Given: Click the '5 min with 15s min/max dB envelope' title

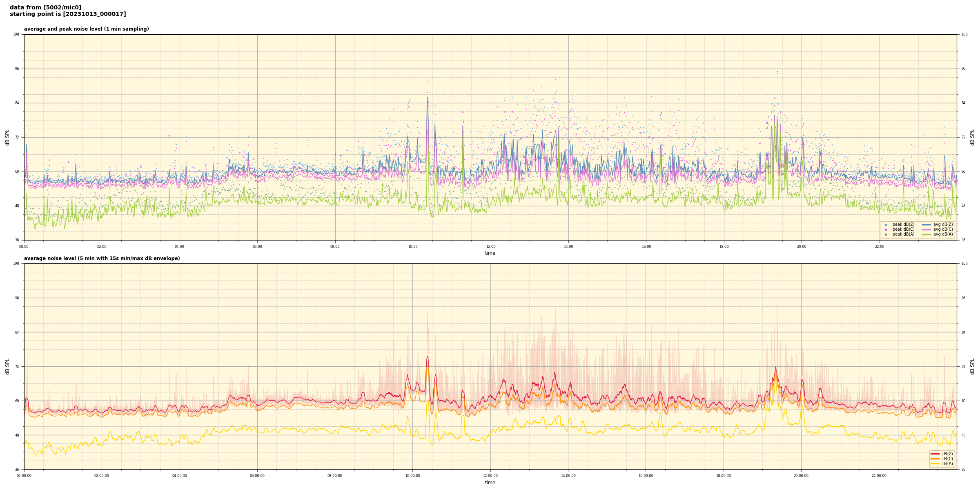Looking at the screenshot, I should [102, 258].
